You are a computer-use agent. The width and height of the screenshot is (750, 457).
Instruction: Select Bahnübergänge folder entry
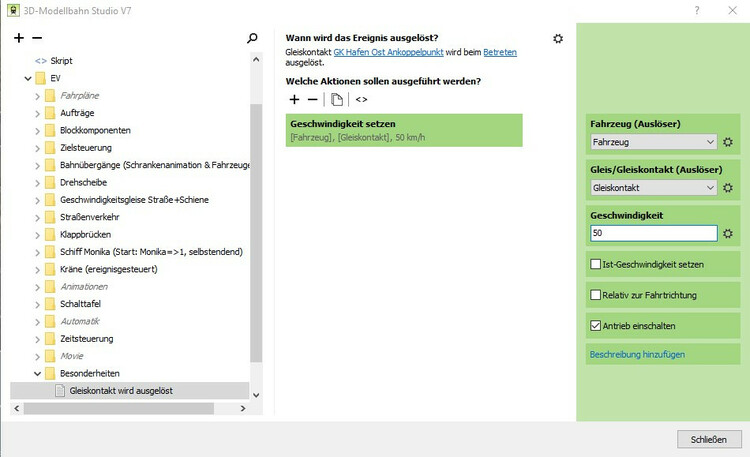click(x=154, y=165)
